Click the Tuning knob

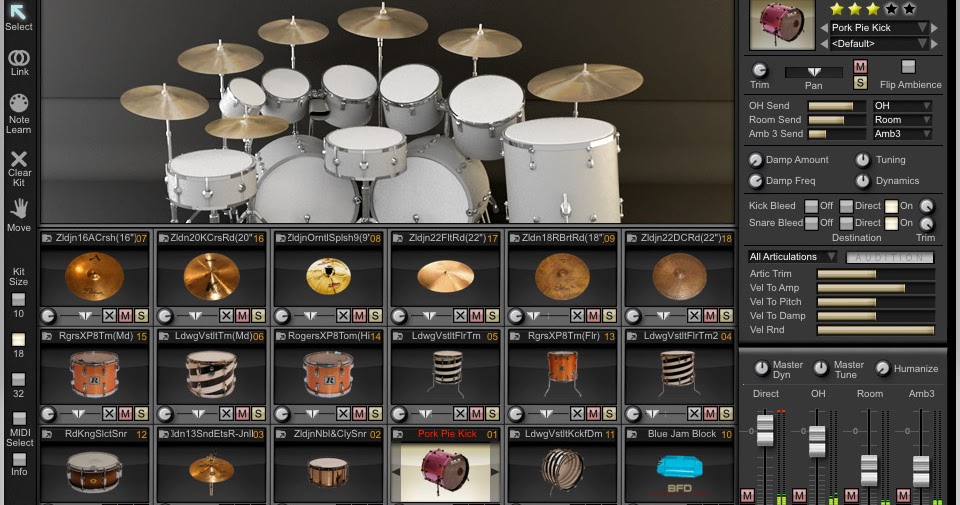point(863,160)
